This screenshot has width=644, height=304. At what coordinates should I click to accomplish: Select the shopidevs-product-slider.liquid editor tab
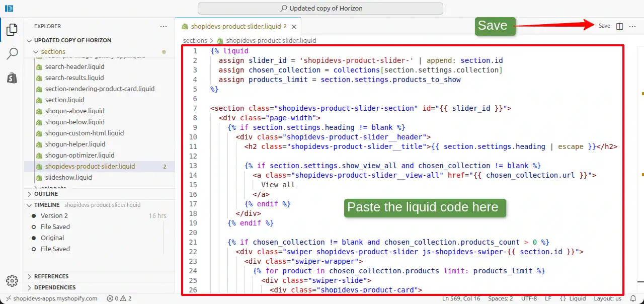pos(238,27)
